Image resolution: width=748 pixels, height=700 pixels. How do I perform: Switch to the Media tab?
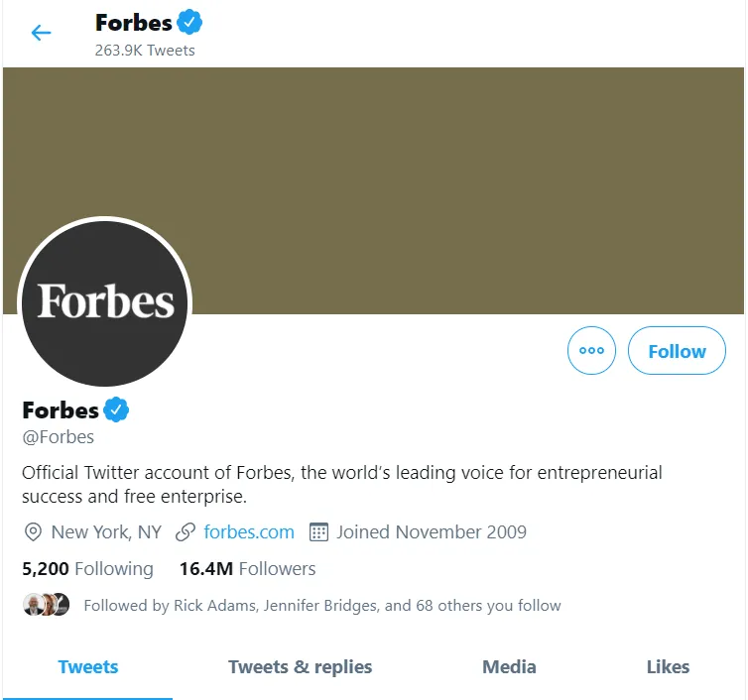click(509, 667)
